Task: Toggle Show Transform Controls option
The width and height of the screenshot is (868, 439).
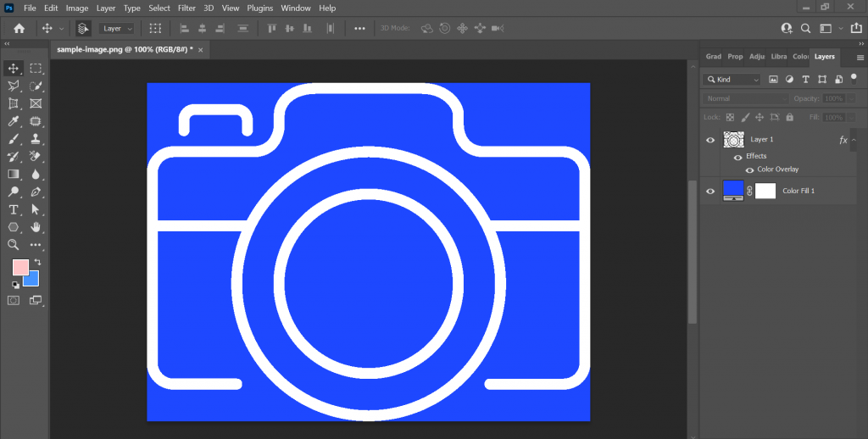Action: point(156,28)
